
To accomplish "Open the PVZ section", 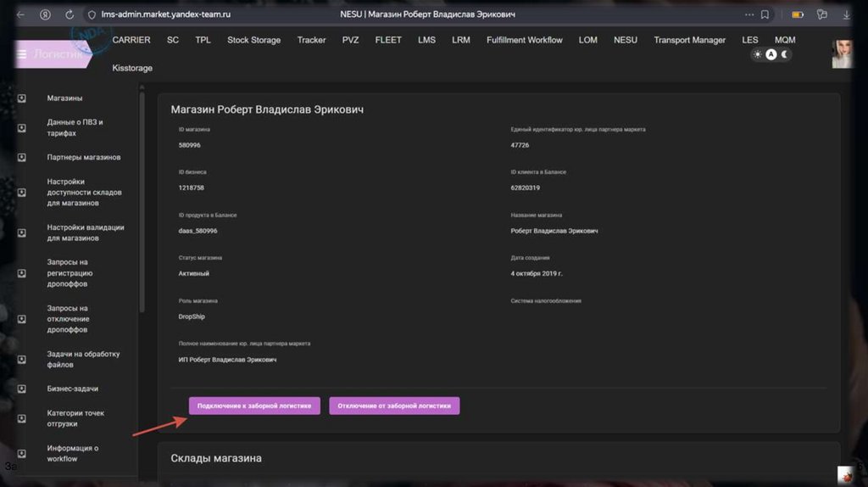I will tap(350, 40).
